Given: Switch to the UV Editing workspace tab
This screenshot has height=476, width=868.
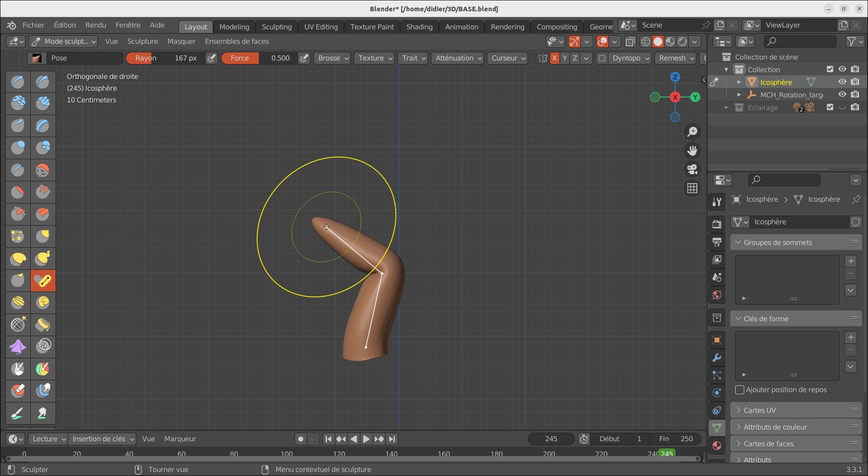Looking at the screenshot, I should tap(321, 27).
